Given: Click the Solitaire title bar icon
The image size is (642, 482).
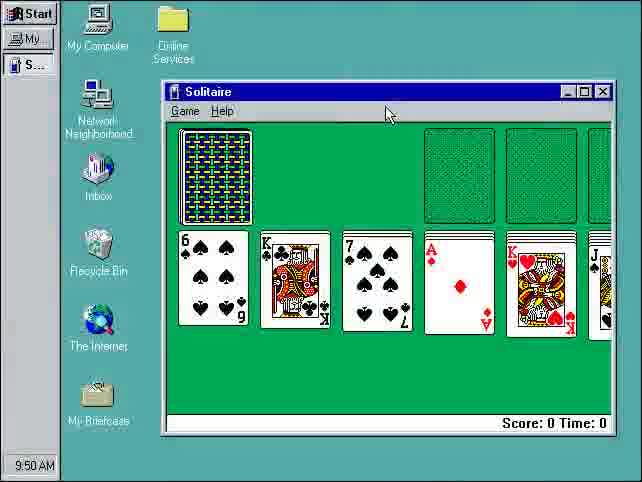Looking at the screenshot, I should [x=175, y=92].
